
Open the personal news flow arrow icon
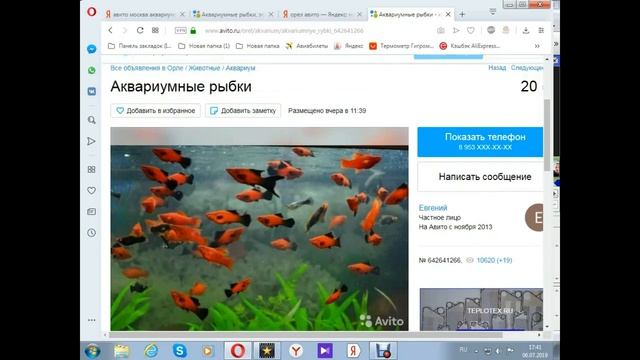(456, 31)
